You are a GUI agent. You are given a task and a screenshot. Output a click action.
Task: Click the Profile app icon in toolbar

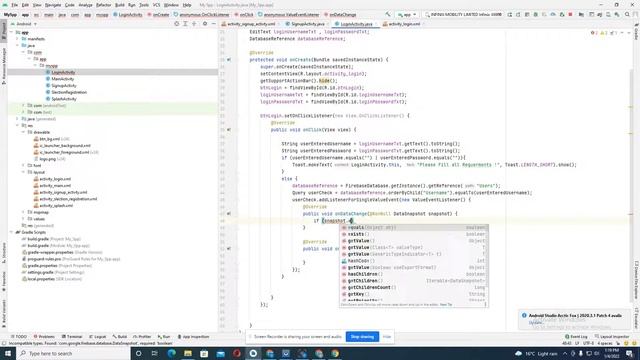(553, 15)
